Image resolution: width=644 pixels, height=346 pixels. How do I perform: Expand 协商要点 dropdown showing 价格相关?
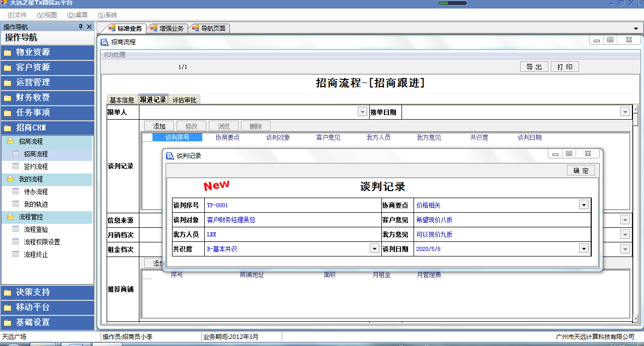point(584,205)
